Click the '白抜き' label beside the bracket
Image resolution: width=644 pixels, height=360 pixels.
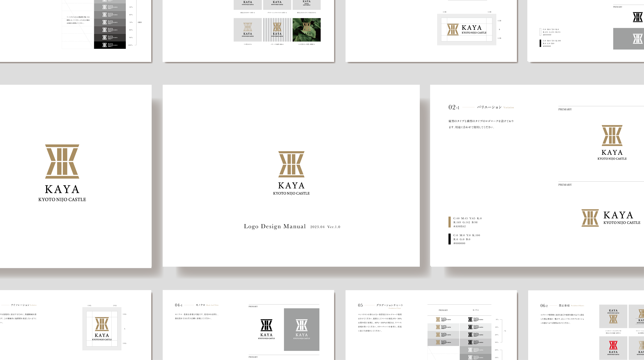coord(140,22)
